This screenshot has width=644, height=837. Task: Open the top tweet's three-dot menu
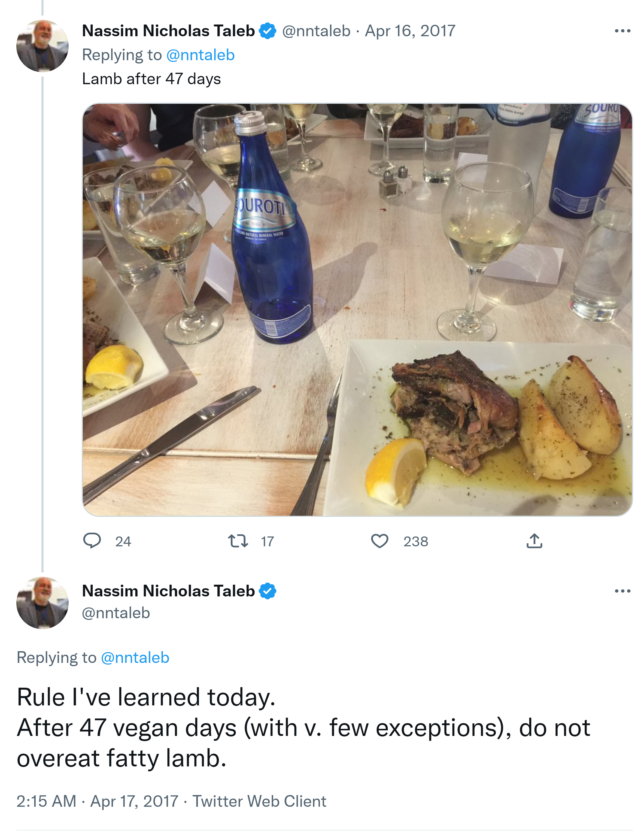click(x=622, y=31)
